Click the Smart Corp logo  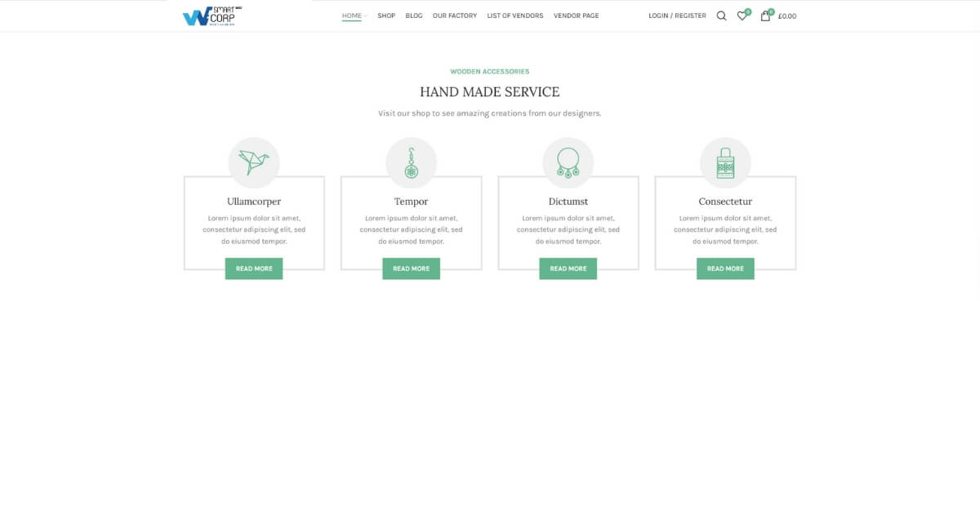pyautogui.click(x=212, y=16)
